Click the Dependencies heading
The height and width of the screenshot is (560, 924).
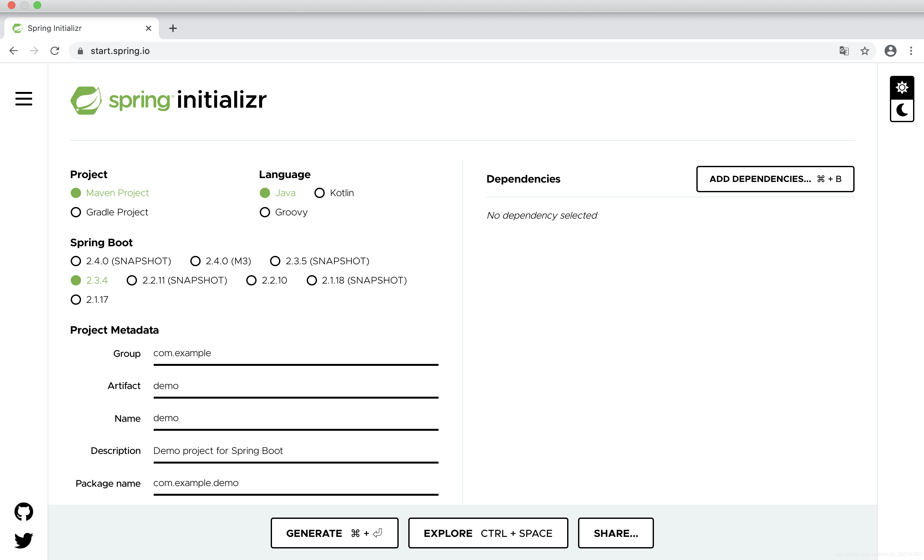(523, 179)
